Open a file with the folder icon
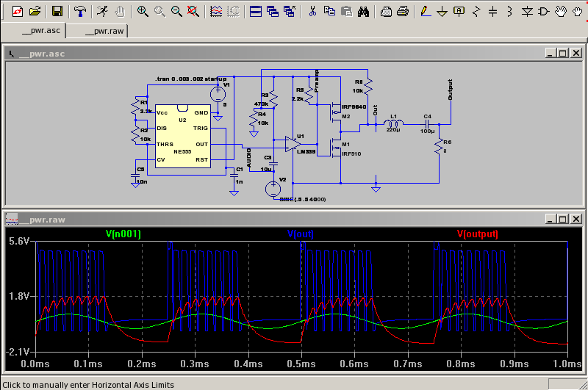 point(35,12)
